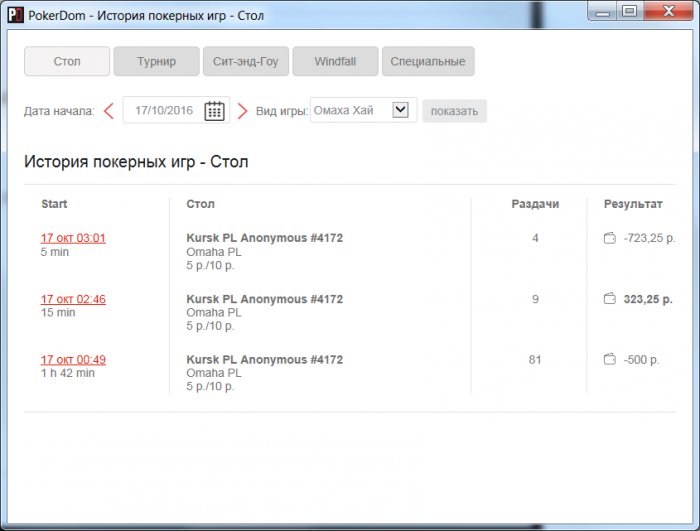The height and width of the screenshot is (531, 700).
Task: Switch to the Специальные tab
Action: coord(428,61)
